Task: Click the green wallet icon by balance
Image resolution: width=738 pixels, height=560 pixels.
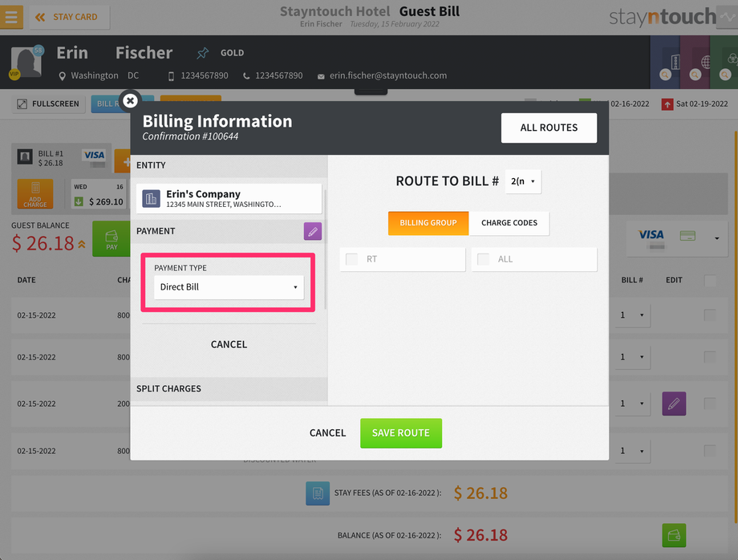Action: (674, 535)
